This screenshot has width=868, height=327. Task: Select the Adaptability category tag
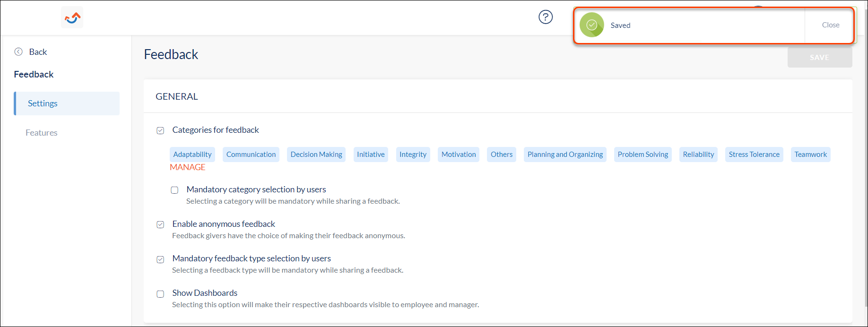pos(192,155)
